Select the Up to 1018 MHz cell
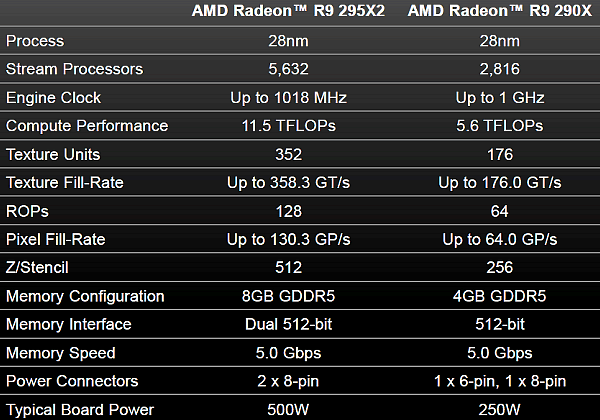This screenshot has width=600, height=420. tap(301, 98)
